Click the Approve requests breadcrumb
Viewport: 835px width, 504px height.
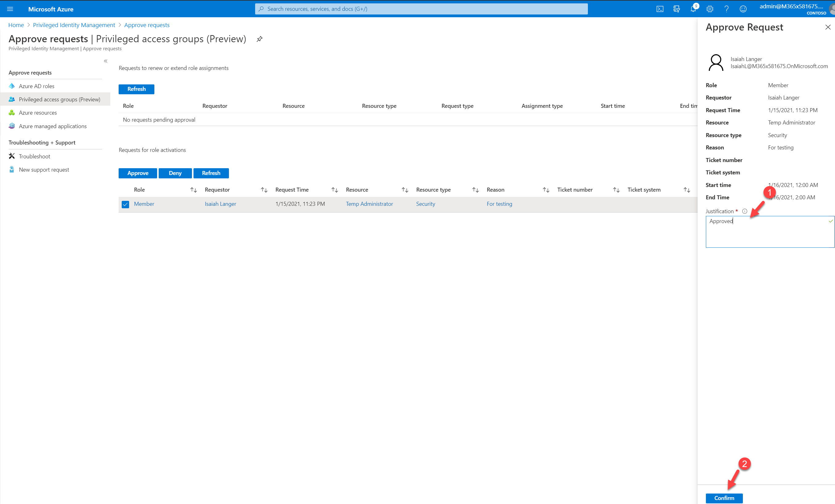point(147,25)
